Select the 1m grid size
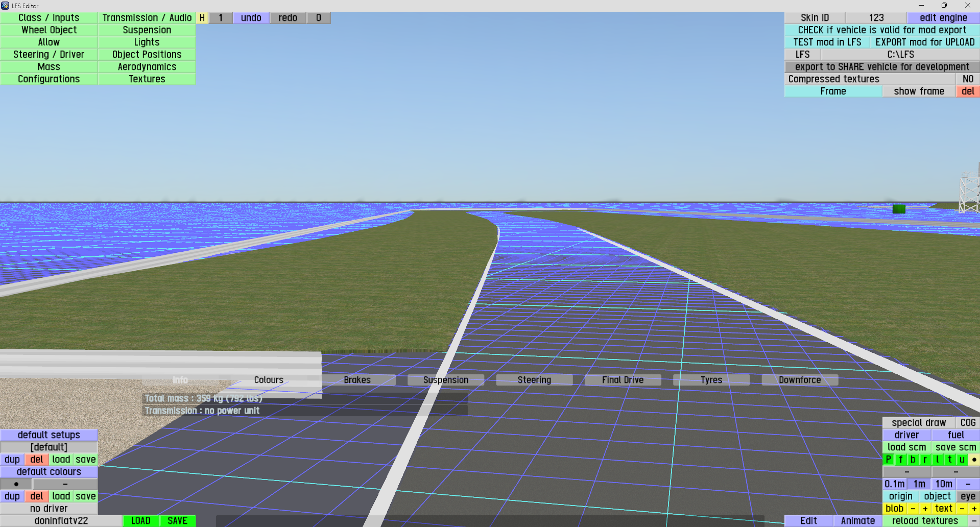The height and width of the screenshot is (527, 980). [919, 484]
